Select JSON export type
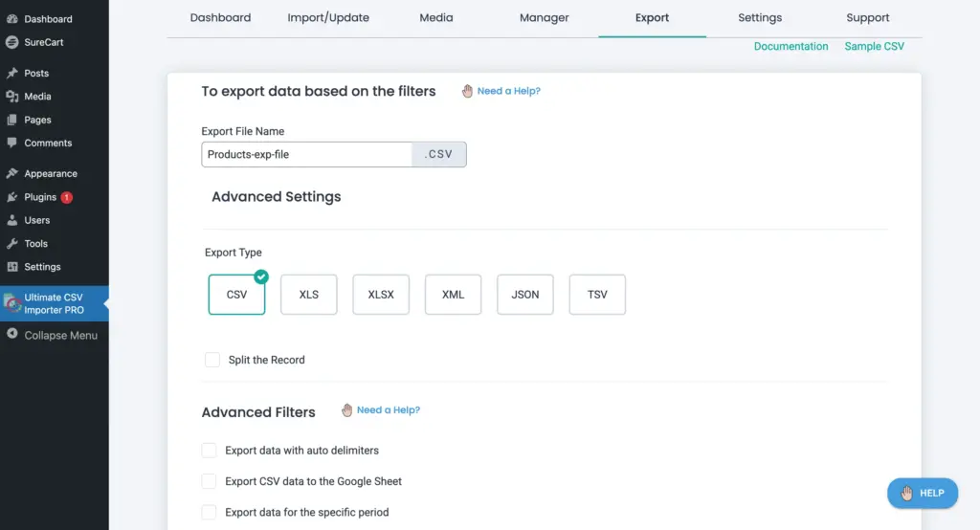This screenshot has height=530, width=980. [x=525, y=295]
